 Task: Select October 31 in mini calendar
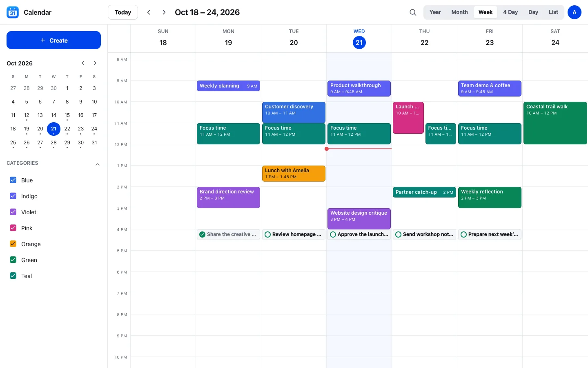94,142
